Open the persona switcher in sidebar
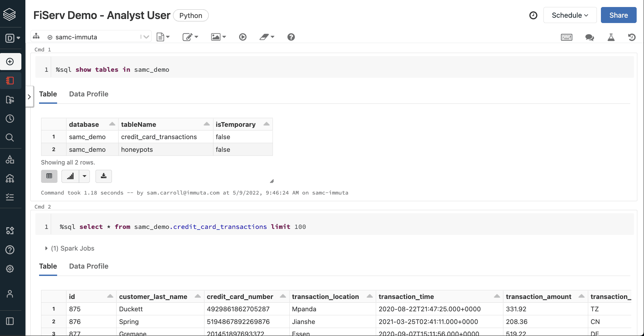Screen dimensions: 644x336 point(13,38)
